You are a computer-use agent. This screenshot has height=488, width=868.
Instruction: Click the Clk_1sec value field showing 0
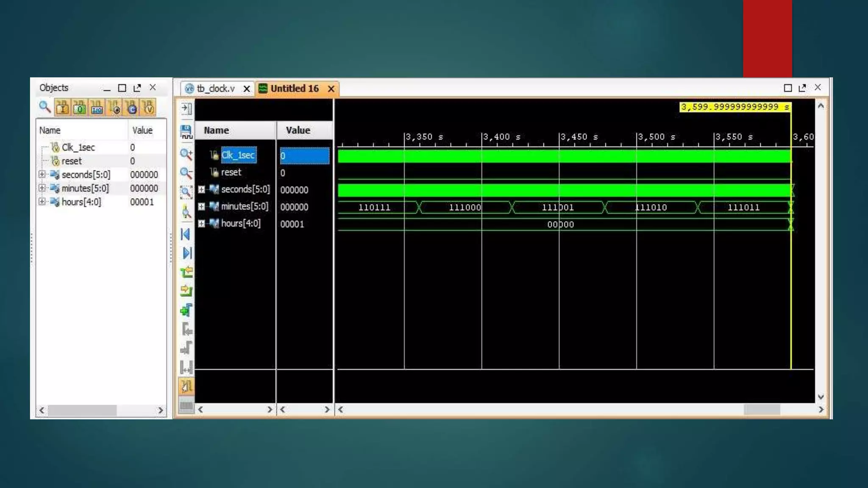pos(304,155)
